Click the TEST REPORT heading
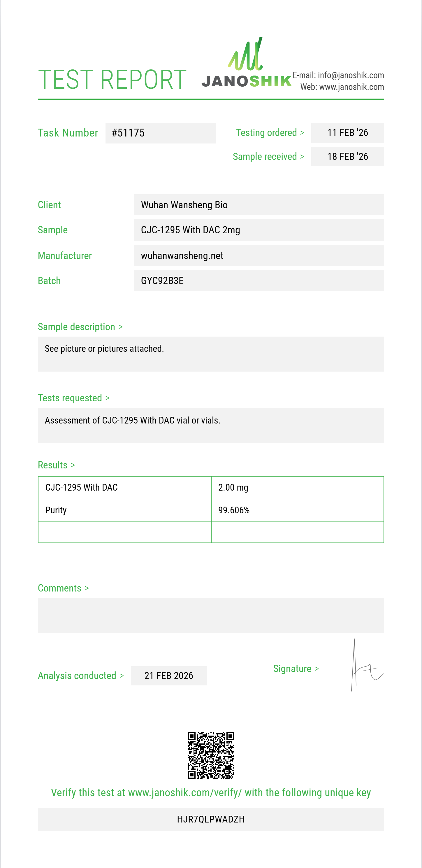The height and width of the screenshot is (868, 422). pyautogui.click(x=112, y=80)
